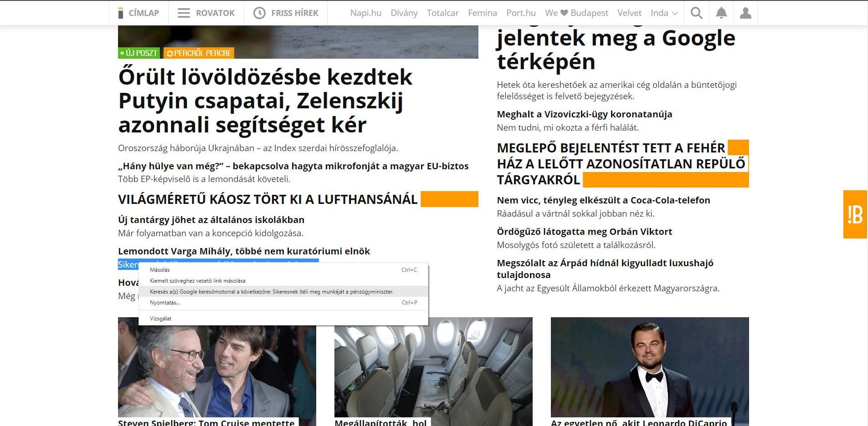
Task: Read the Új tantárgy általános iskolákban article
Action: [x=211, y=220]
